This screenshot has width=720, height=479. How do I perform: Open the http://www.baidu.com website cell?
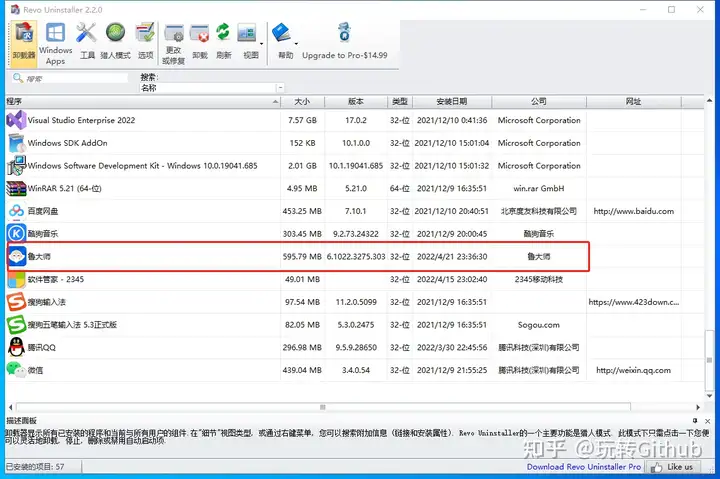click(x=634, y=211)
